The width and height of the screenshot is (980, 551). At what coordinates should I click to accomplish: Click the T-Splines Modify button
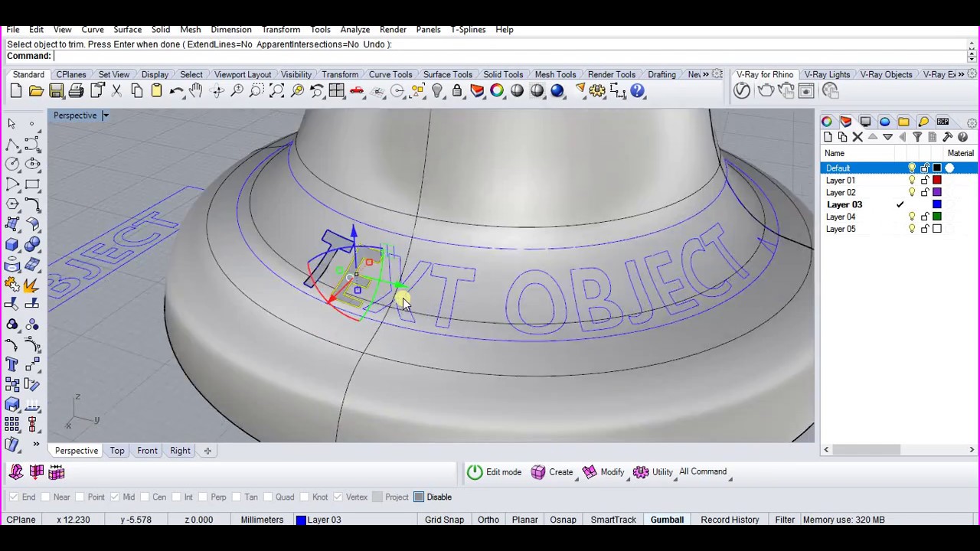point(604,472)
